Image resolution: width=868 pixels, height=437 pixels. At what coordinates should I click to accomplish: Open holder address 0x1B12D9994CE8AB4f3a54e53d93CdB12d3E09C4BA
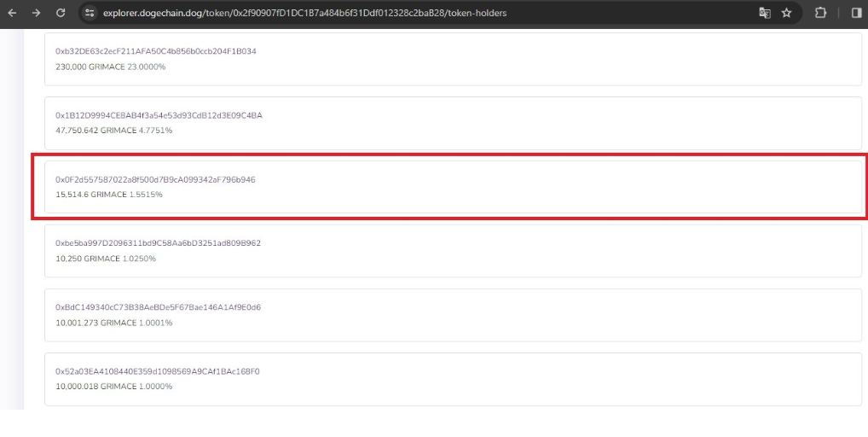pos(159,115)
